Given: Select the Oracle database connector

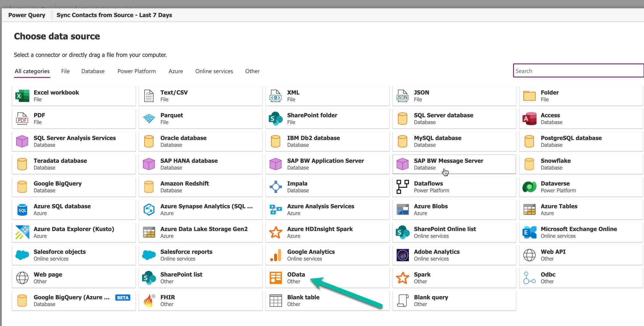Looking at the screenshot, I should click(x=201, y=142).
